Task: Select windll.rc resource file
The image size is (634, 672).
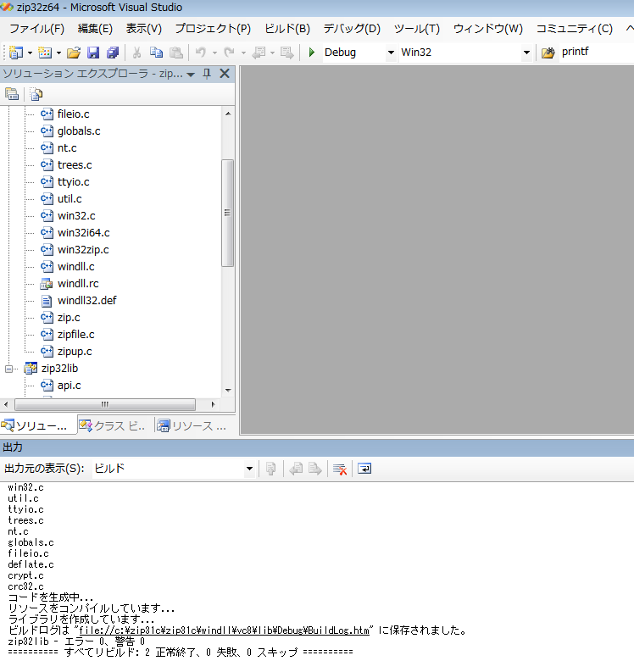Action: [78, 284]
